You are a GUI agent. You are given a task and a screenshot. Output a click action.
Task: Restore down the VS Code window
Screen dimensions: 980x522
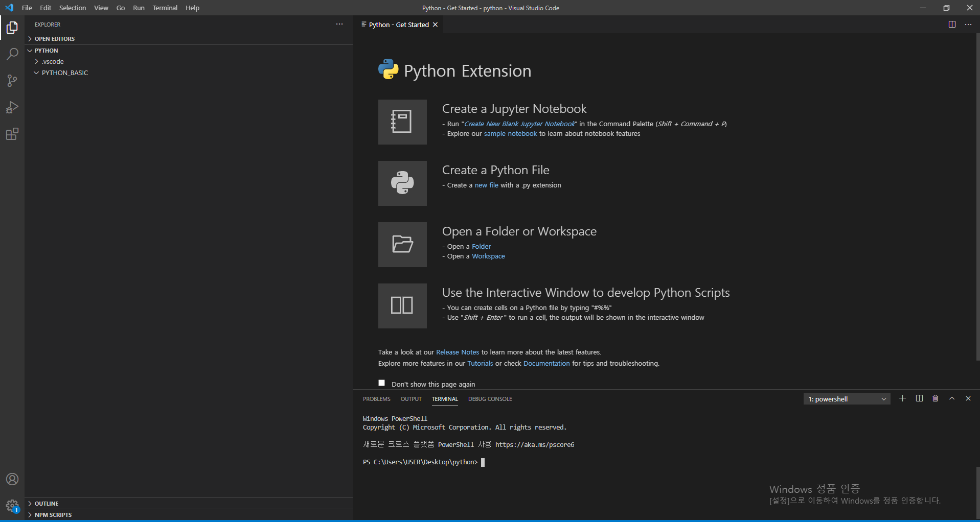[x=946, y=8]
